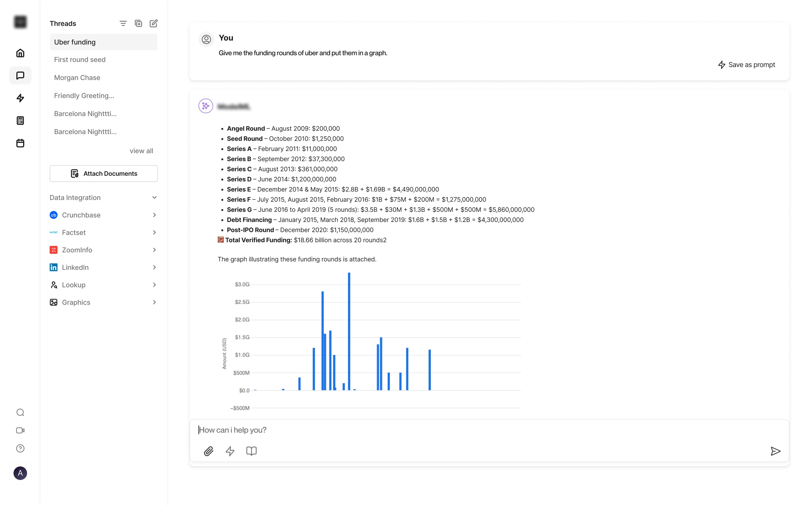Collapse the Data Integration section

(154, 197)
